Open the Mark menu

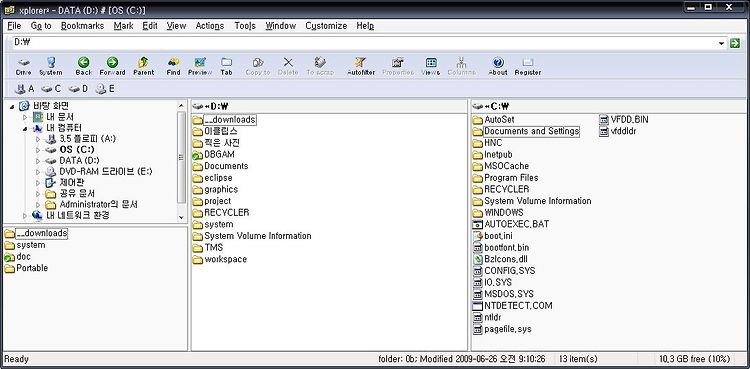pyautogui.click(x=123, y=26)
